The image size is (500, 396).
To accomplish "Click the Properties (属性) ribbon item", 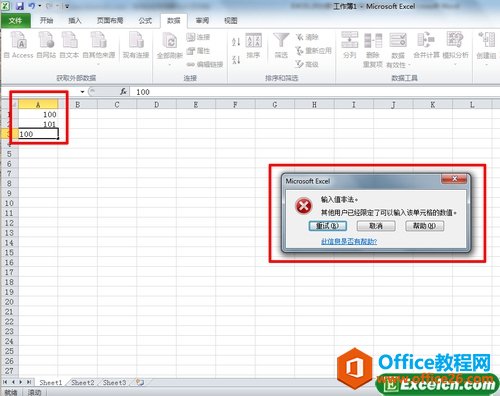I will click(198, 51).
